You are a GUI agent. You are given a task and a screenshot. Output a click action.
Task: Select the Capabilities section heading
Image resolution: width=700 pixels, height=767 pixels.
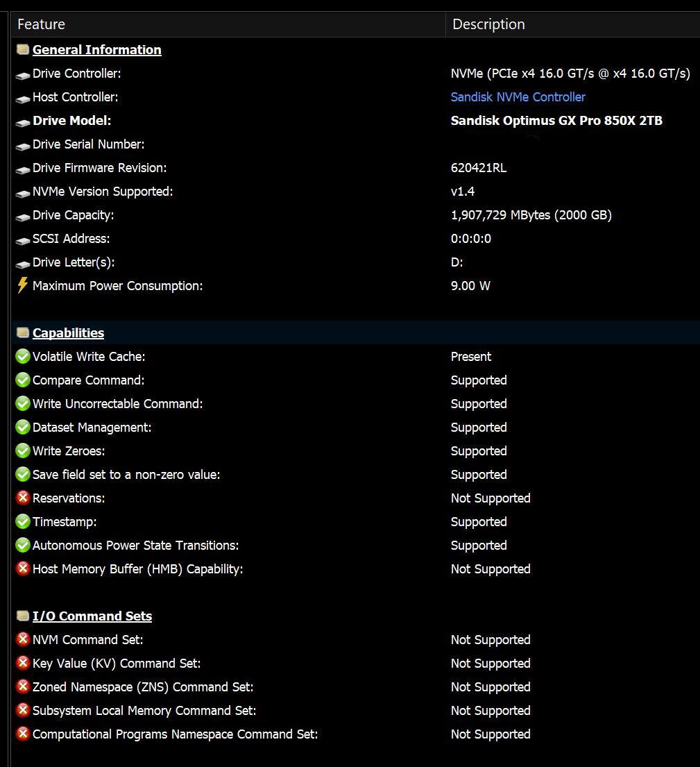68,332
